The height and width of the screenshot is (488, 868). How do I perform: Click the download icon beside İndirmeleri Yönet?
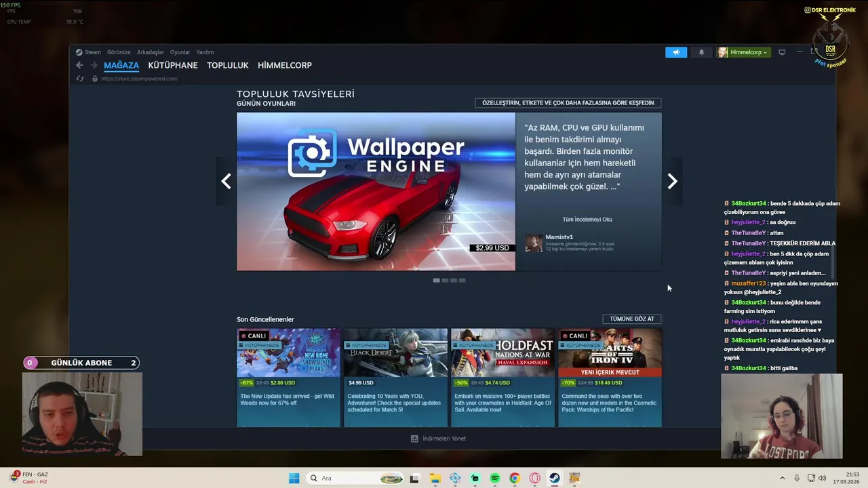coord(414,439)
